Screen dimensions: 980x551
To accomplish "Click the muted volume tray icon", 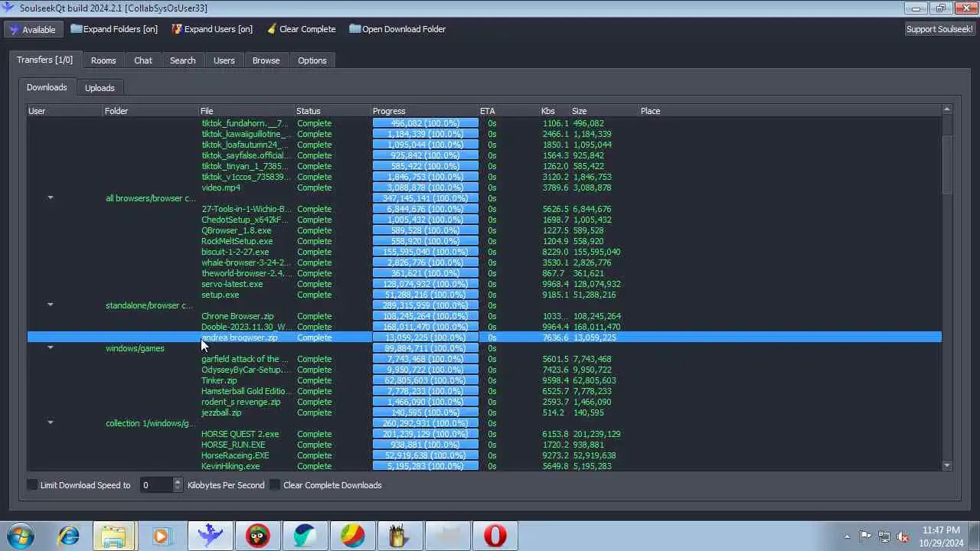I will [x=903, y=536].
